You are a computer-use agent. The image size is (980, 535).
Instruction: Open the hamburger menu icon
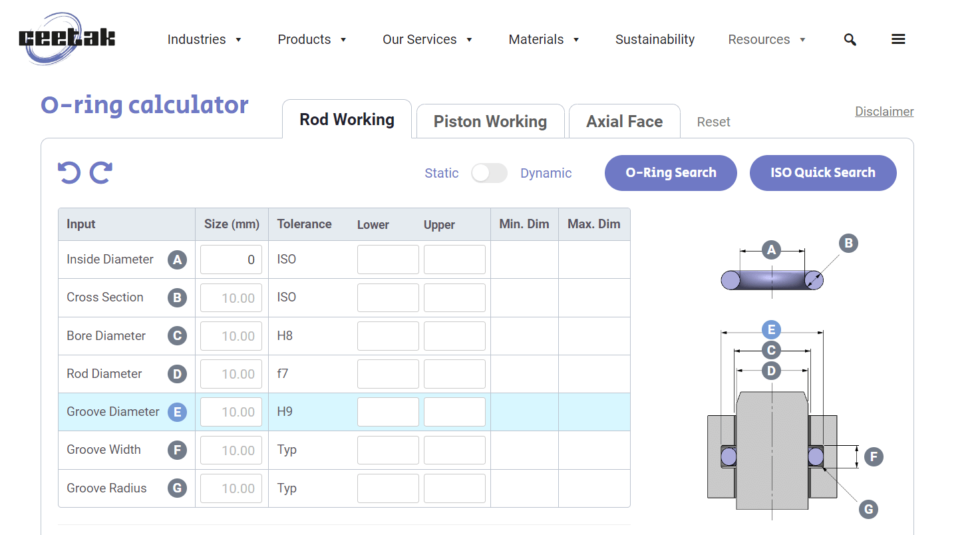pos(898,39)
